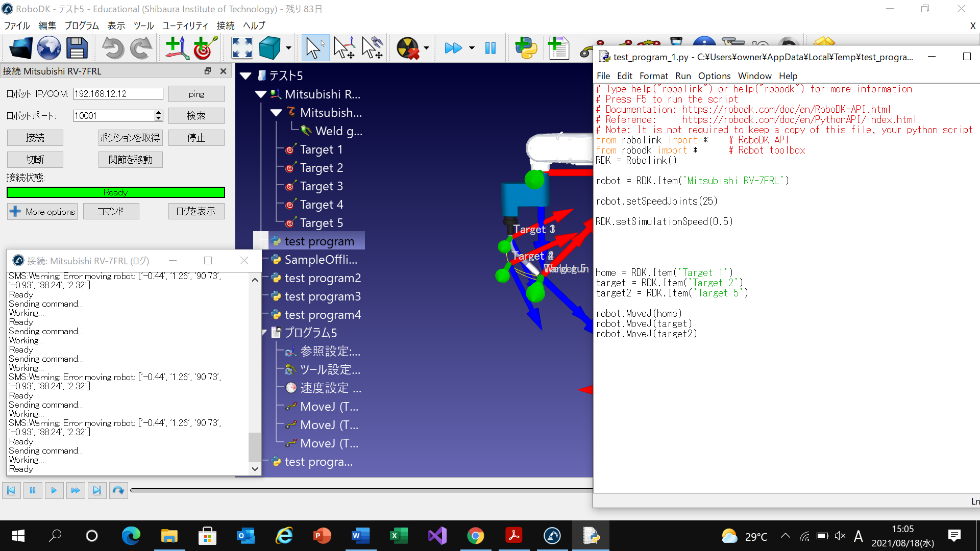
Task: Click the Add Target icon
Action: (x=206, y=48)
